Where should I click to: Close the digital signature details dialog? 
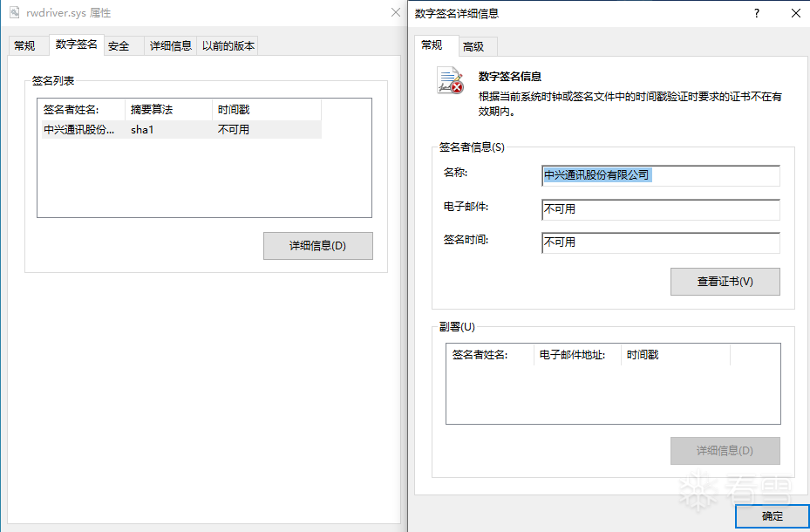pyautogui.click(x=795, y=13)
